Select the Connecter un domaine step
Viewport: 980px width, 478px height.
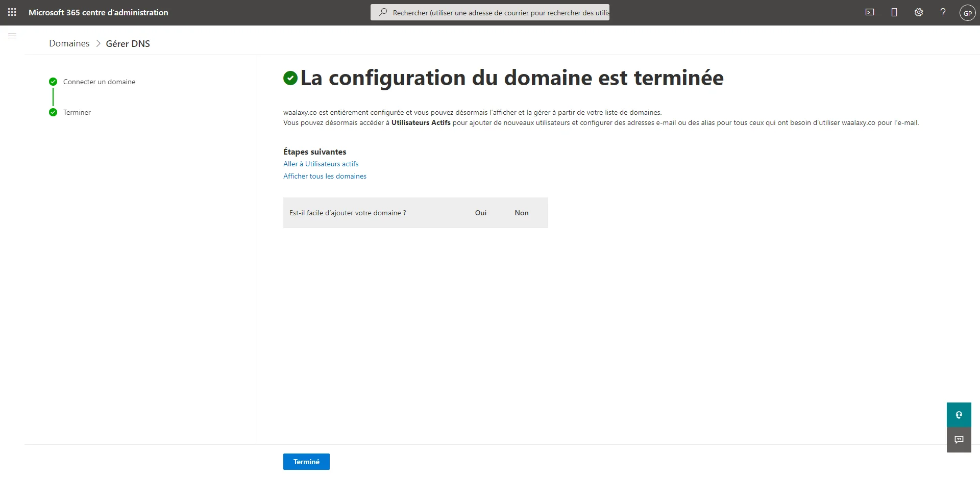(x=100, y=82)
